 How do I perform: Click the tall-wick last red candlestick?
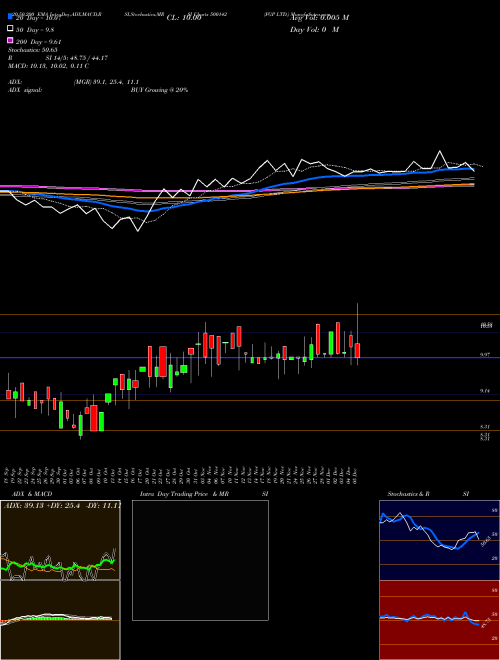pos(357,350)
